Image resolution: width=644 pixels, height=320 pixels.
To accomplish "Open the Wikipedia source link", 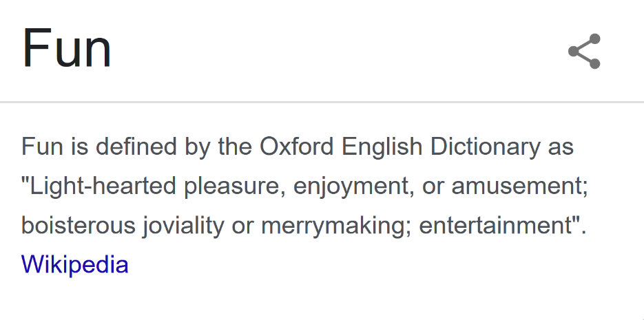I will [x=75, y=264].
